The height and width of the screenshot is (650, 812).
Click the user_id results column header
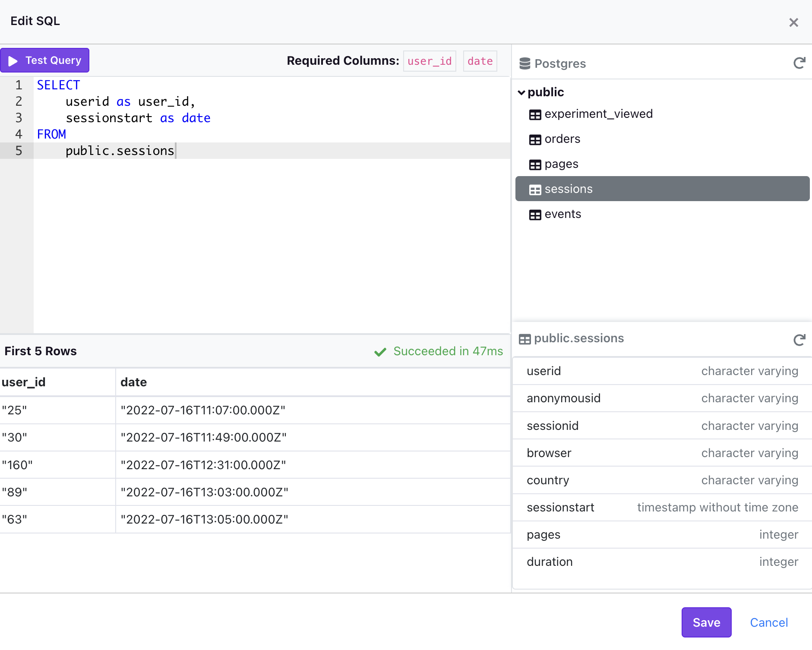[57, 382]
